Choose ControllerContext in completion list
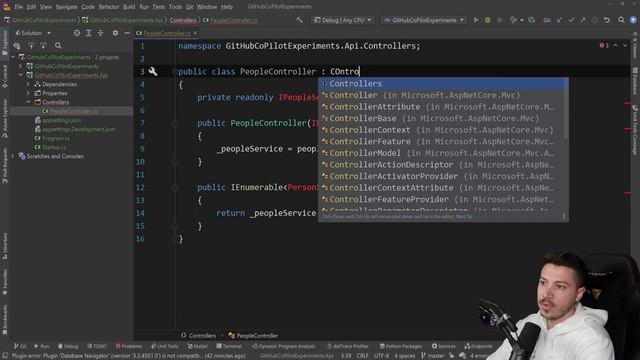The image size is (640, 360). click(x=443, y=130)
